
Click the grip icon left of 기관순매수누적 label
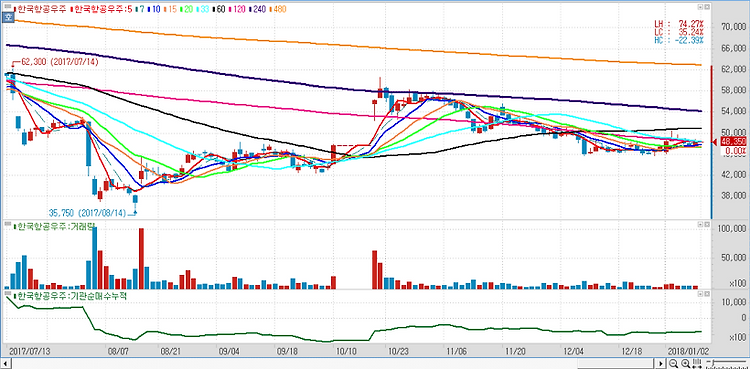8,292
